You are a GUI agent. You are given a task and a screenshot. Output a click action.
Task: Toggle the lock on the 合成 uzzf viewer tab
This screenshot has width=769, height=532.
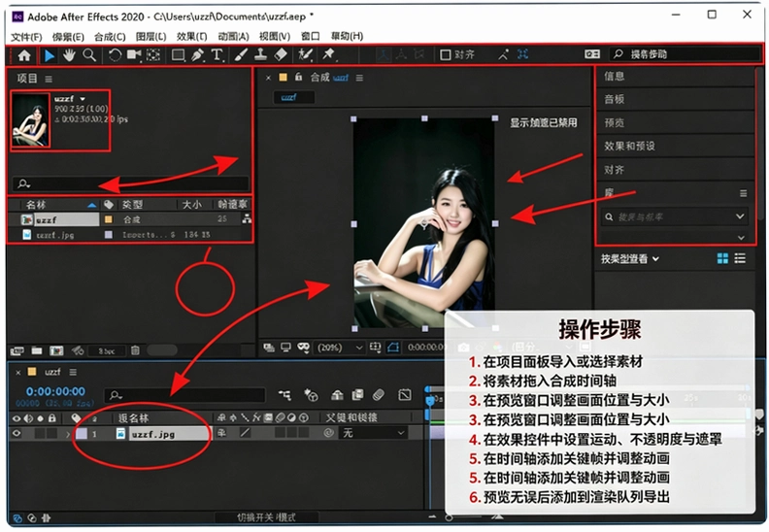(x=299, y=77)
